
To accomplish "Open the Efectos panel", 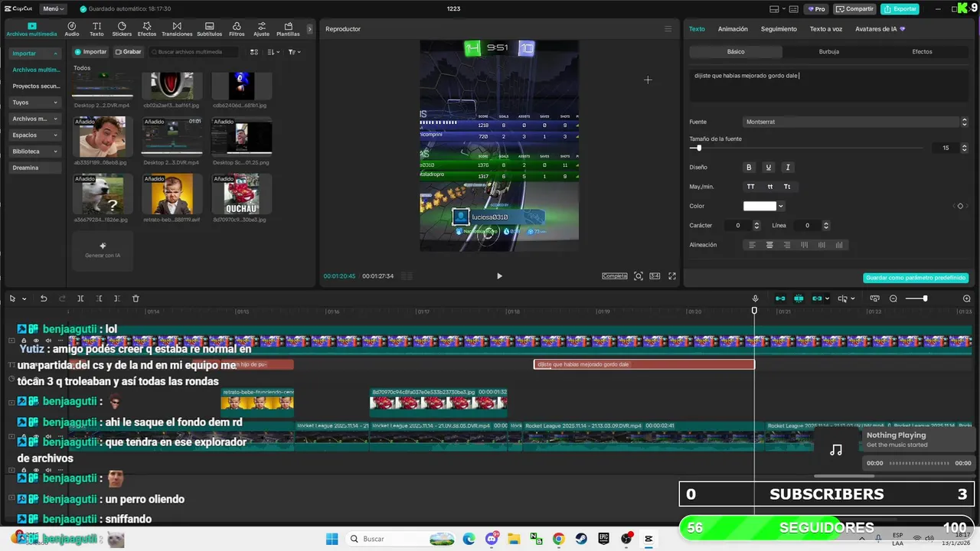I will 147,29.
